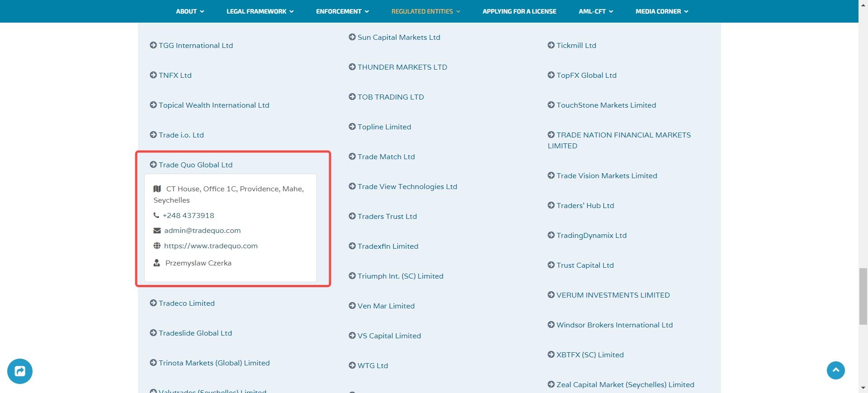The height and width of the screenshot is (393, 868).
Task: Go to APPLYING FOR A LICENSE
Action: click(x=519, y=11)
